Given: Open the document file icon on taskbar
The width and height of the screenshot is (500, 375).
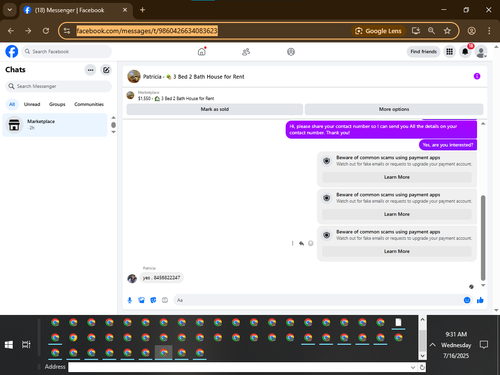Looking at the screenshot, I should click(398, 322).
